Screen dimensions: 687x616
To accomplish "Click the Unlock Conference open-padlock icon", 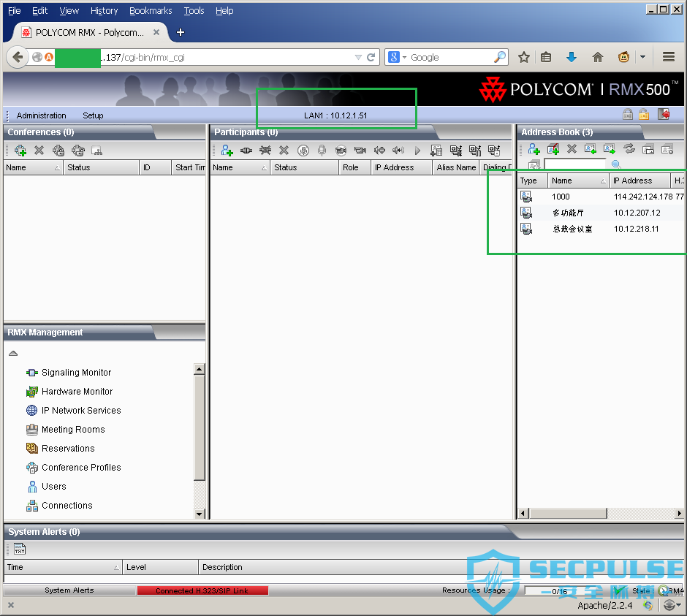I will click(78, 151).
